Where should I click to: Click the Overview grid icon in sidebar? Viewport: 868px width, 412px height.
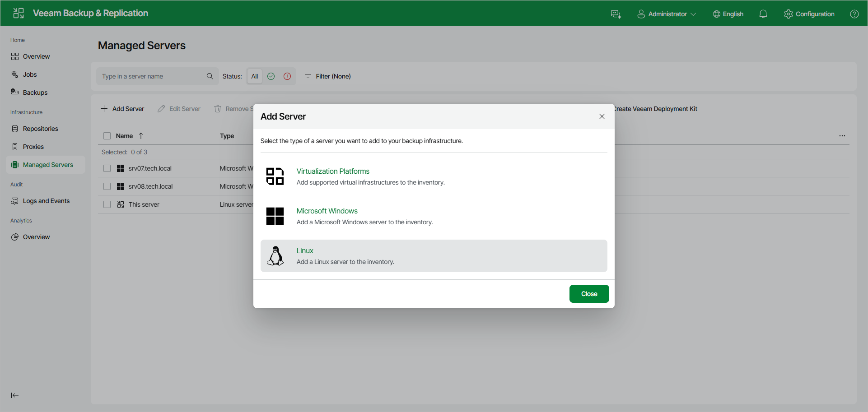click(15, 56)
